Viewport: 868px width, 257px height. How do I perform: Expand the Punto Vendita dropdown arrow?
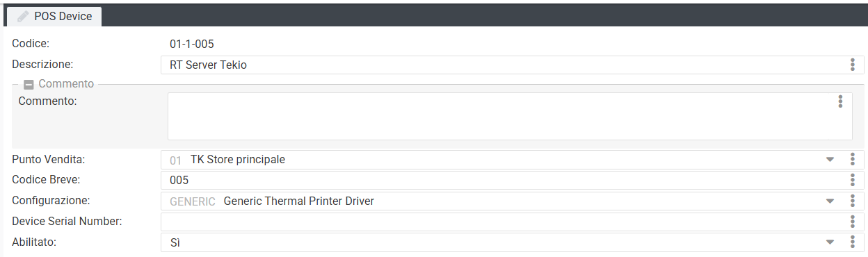point(830,160)
